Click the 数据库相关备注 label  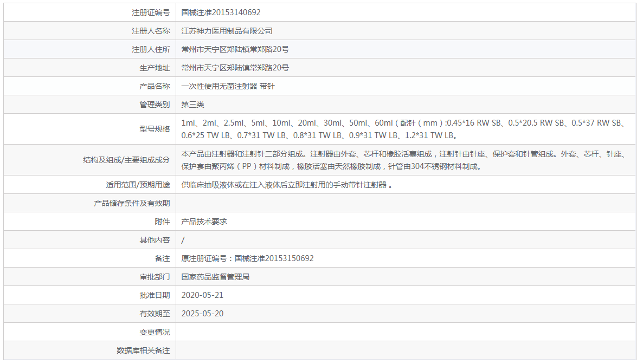point(143,351)
